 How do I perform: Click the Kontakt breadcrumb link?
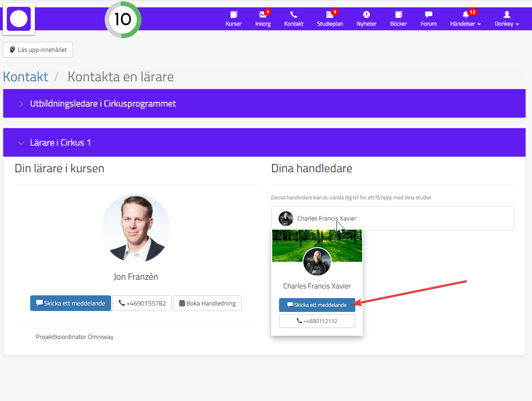point(25,76)
